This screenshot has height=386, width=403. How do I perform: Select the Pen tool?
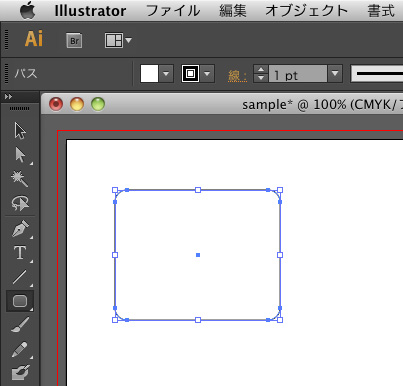click(20, 229)
